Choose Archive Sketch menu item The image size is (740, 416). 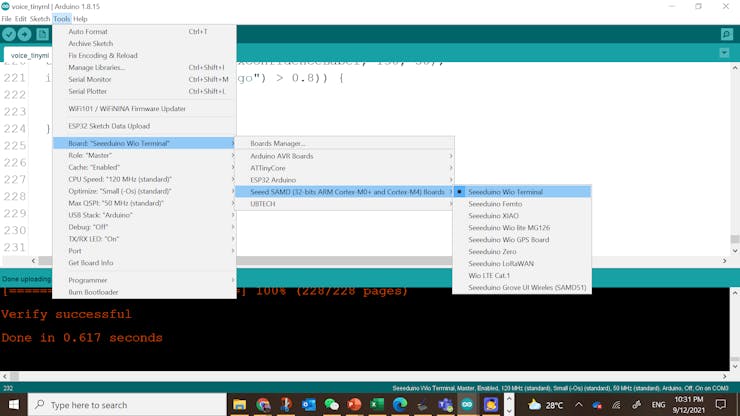[x=144, y=43]
